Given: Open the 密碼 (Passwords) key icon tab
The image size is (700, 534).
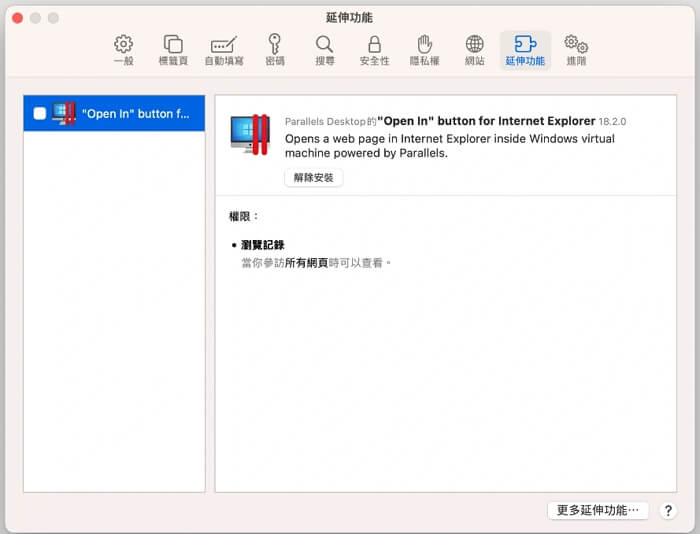Looking at the screenshot, I should [275, 50].
